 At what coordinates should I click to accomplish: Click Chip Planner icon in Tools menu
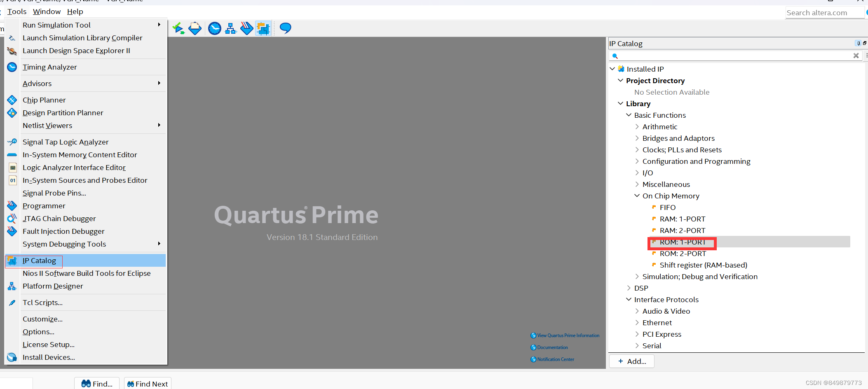coord(12,100)
